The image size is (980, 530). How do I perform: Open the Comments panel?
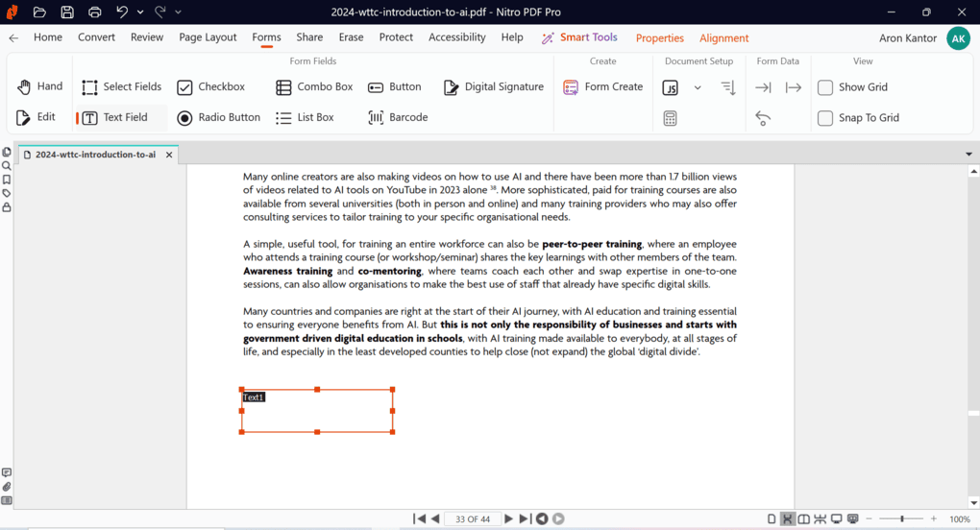7,472
